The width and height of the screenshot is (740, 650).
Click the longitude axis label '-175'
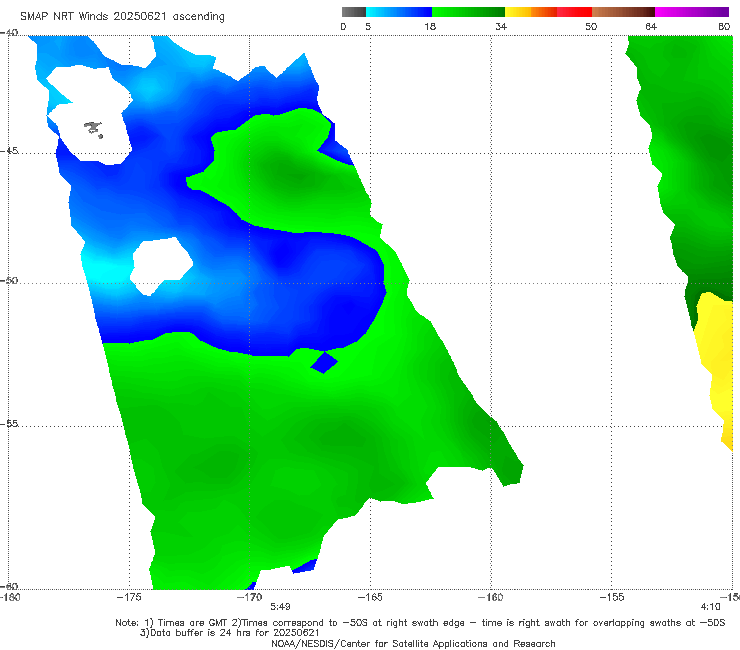click(x=129, y=597)
